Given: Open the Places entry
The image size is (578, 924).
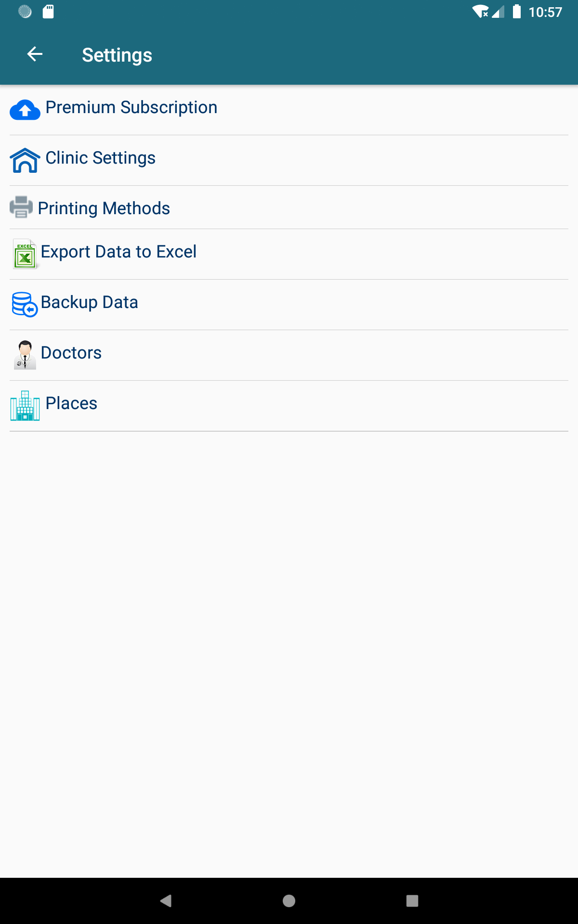Looking at the screenshot, I should click(71, 403).
